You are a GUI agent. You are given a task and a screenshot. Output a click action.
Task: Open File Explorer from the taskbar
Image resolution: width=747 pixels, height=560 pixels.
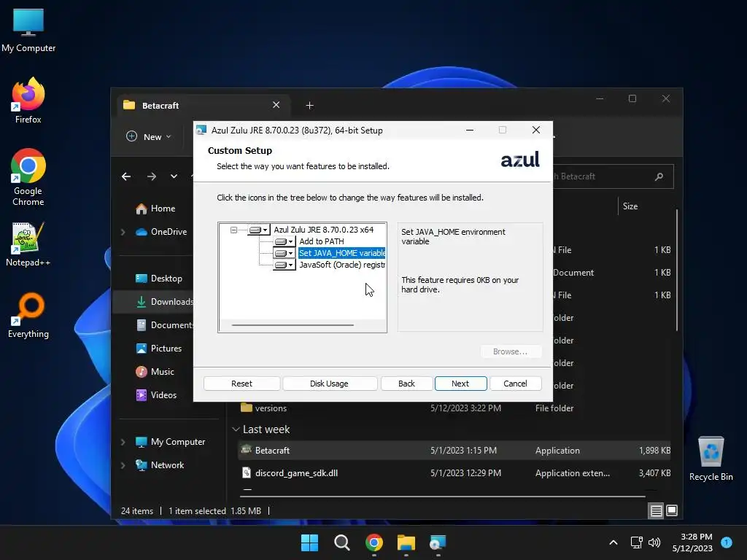(x=406, y=542)
